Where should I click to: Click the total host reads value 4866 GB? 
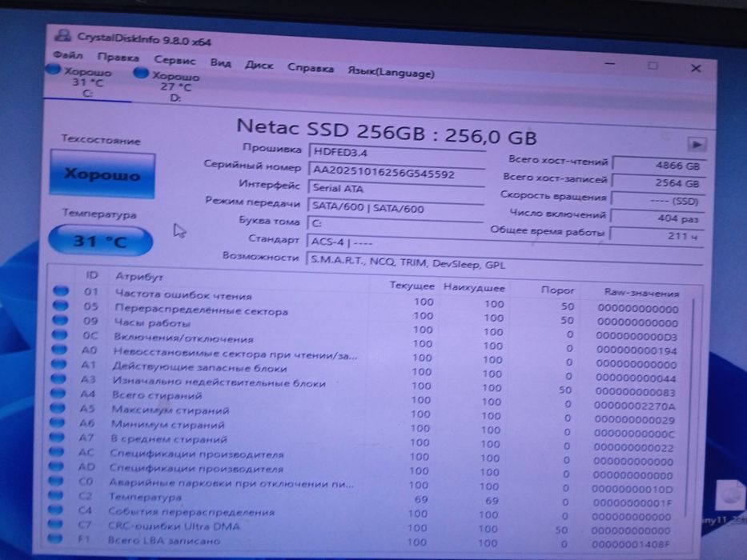point(659,166)
